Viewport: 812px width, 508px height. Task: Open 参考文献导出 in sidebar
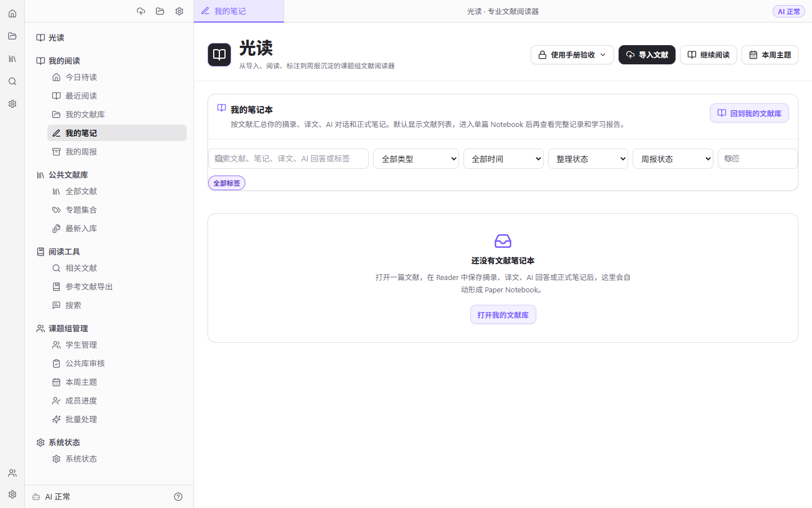pyautogui.click(x=117, y=287)
